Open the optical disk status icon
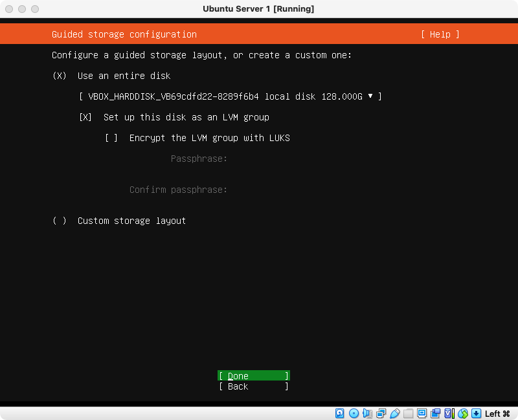Viewport: 518px width, 420px height. (x=354, y=414)
